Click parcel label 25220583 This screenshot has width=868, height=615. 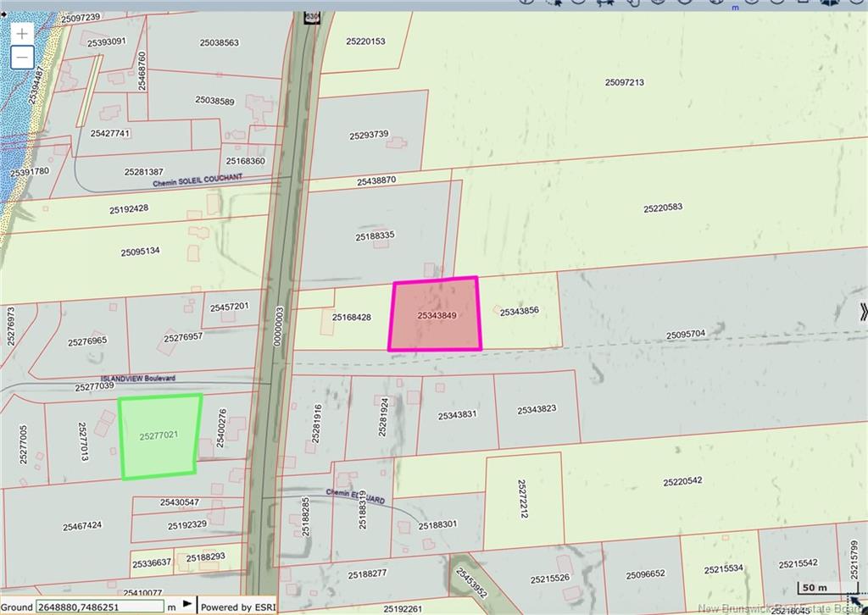pos(663,208)
